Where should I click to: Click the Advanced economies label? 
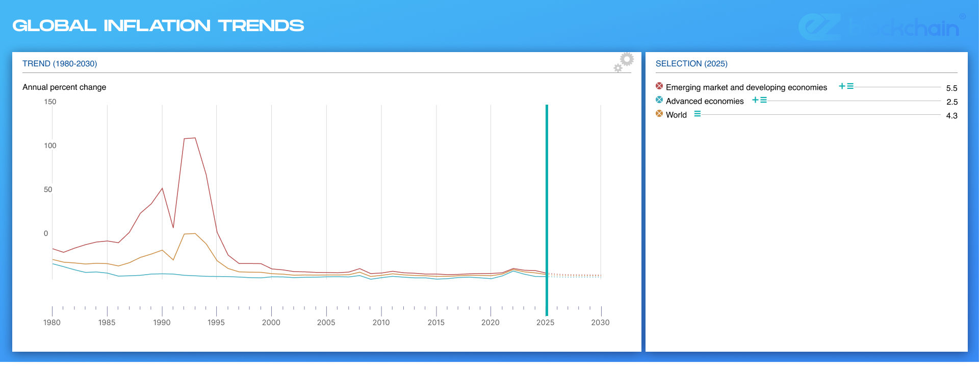(x=704, y=101)
